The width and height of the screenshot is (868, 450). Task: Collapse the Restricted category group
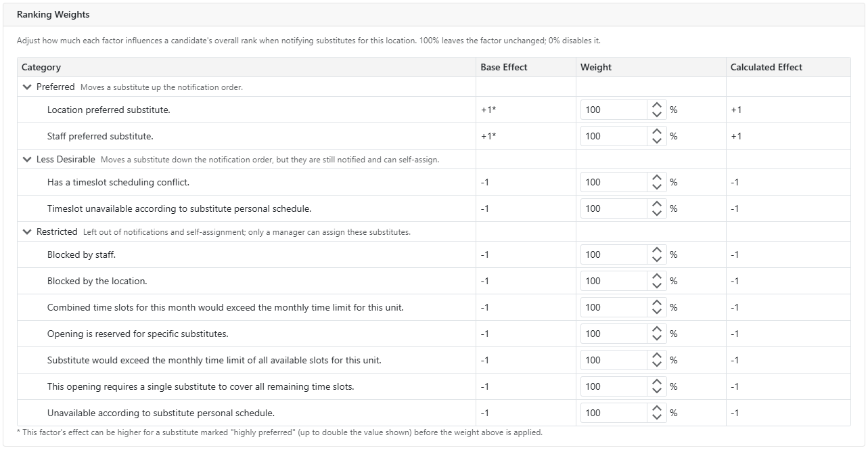click(27, 231)
